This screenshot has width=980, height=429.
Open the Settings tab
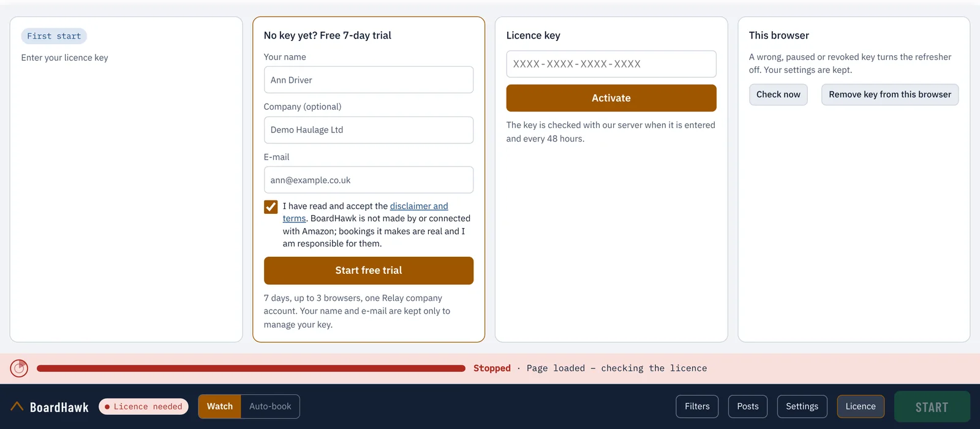click(x=802, y=406)
